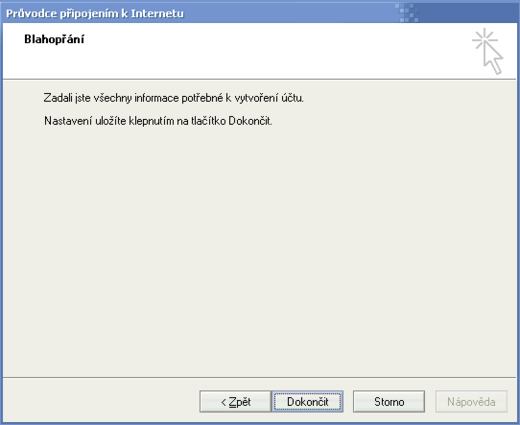Go back with the Zpět button
Screen dimensions: 520x425
tap(235, 402)
